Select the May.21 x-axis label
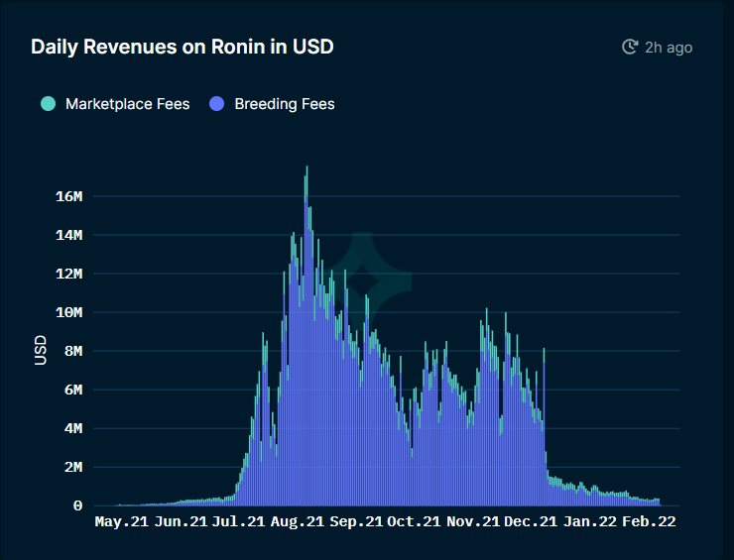This screenshot has width=734, height=560. click(121, 521)
